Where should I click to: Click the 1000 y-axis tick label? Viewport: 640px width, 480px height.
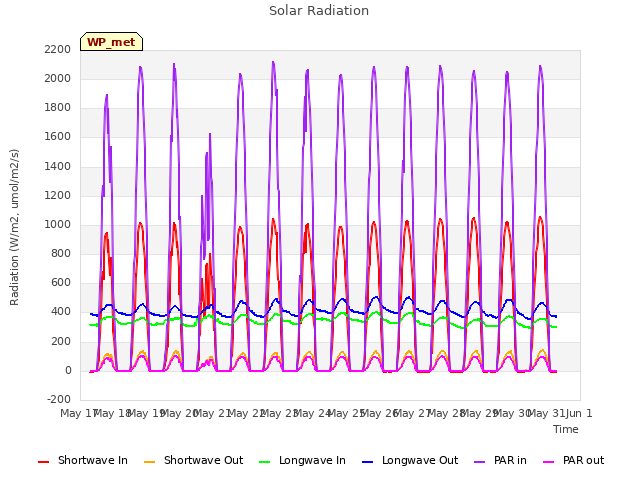58,224
